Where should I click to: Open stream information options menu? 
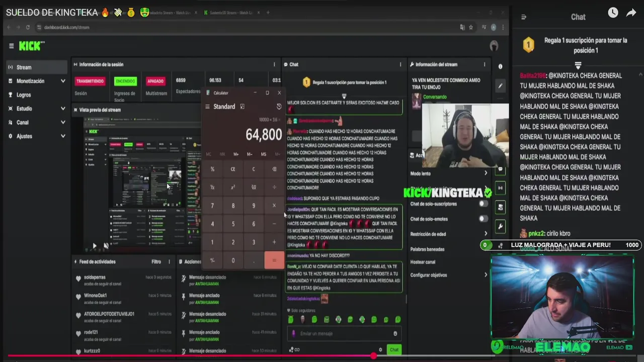click(x=485, y=64)
